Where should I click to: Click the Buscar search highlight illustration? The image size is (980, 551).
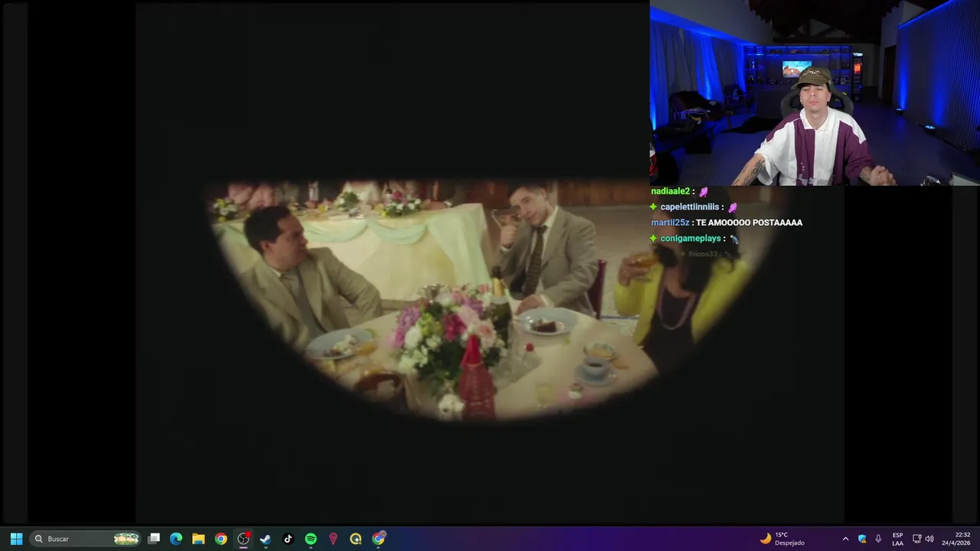126,539
